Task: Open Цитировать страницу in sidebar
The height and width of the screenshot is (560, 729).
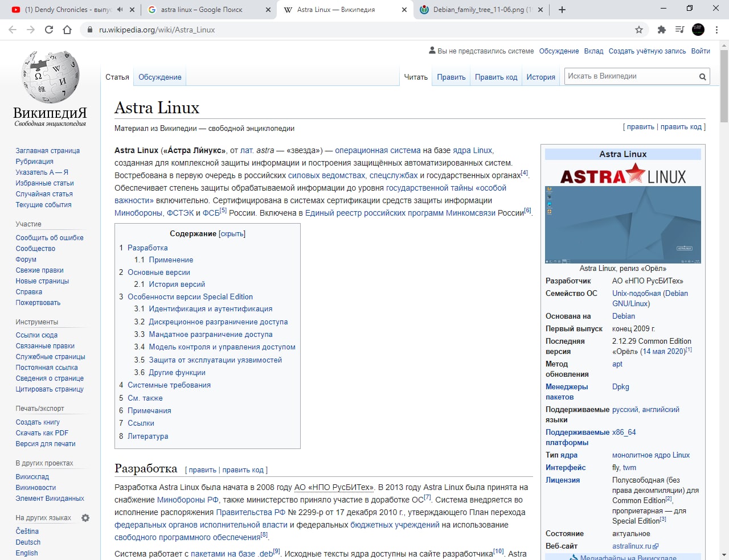Action: click(x=50, y=389)
